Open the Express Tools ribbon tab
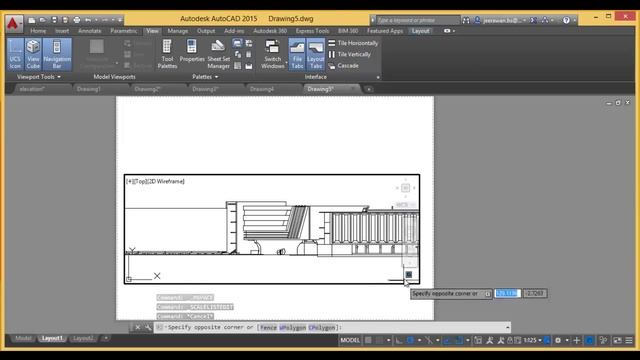This screenshot has width=640, height=360. (x=312, y=31)
